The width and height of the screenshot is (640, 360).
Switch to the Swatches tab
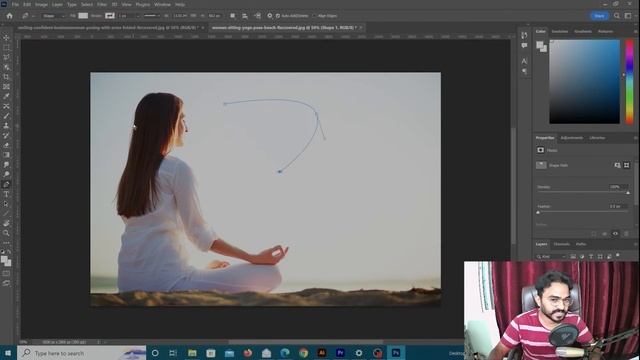[560, 31]
